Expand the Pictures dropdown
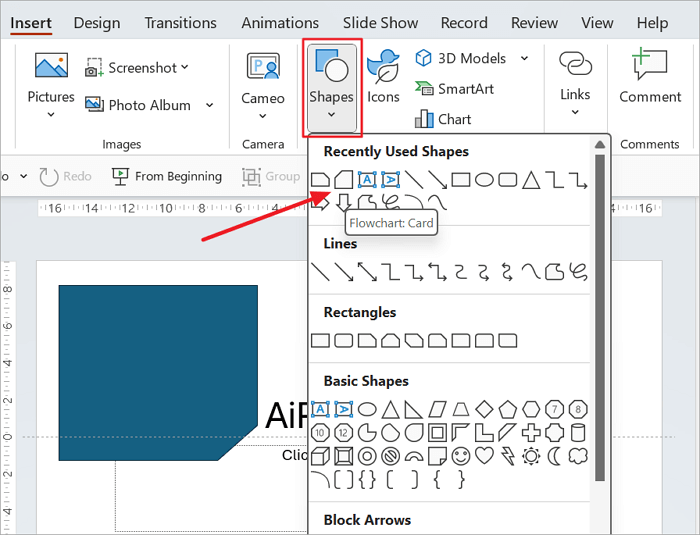700x535 pixels. (51, 115)
